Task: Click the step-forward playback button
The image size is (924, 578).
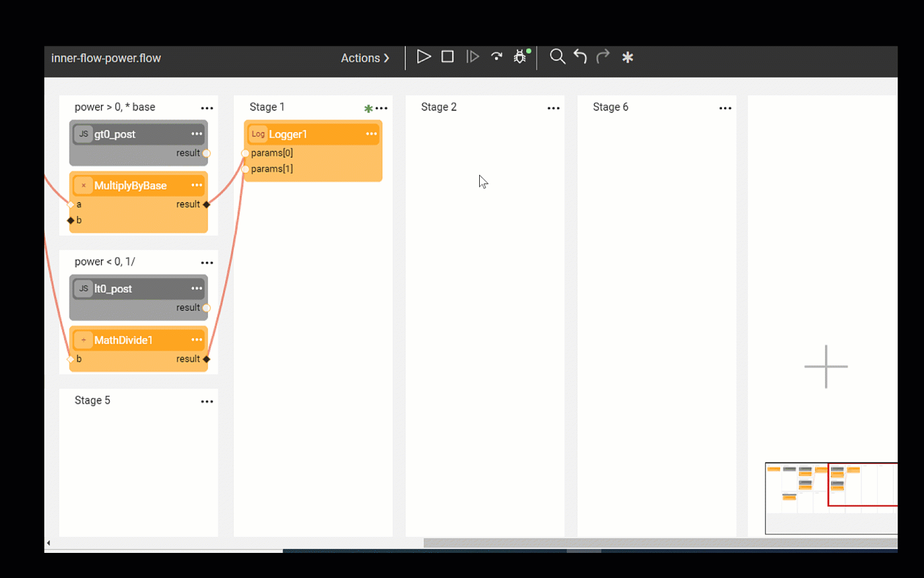Action: [x=473, y=57]
